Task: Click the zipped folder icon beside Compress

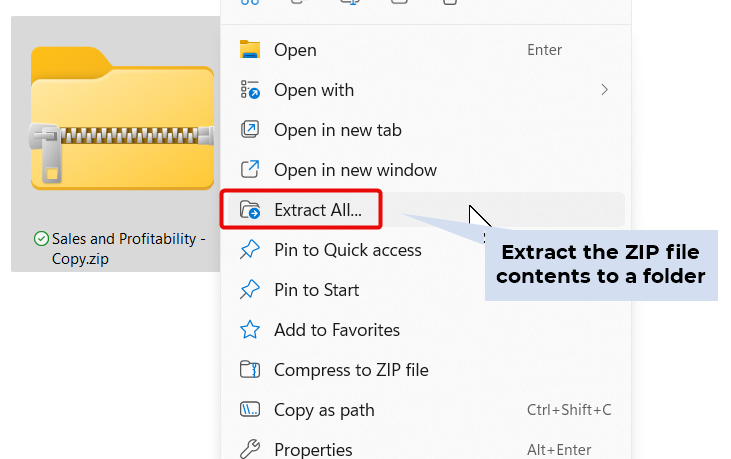Action: coord(250,370)
